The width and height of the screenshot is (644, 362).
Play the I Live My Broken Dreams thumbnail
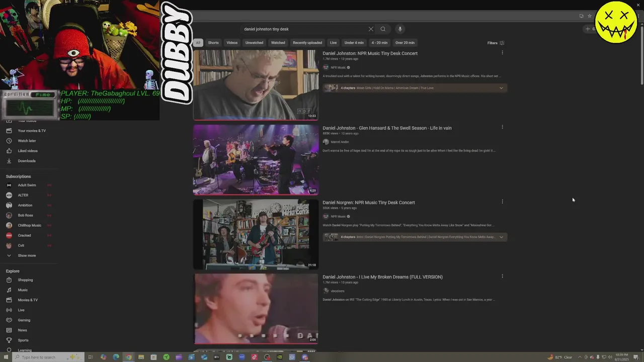click(256, 308)
